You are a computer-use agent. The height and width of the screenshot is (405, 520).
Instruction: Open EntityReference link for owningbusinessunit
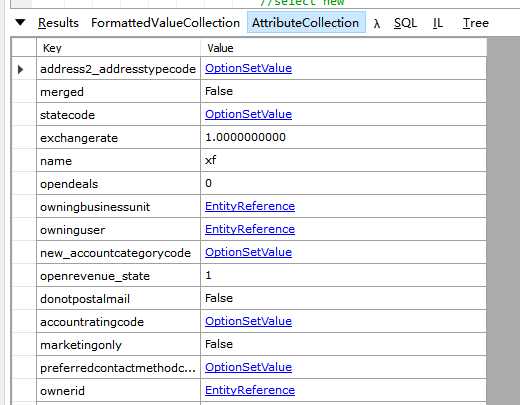click(x=250, y=206)
